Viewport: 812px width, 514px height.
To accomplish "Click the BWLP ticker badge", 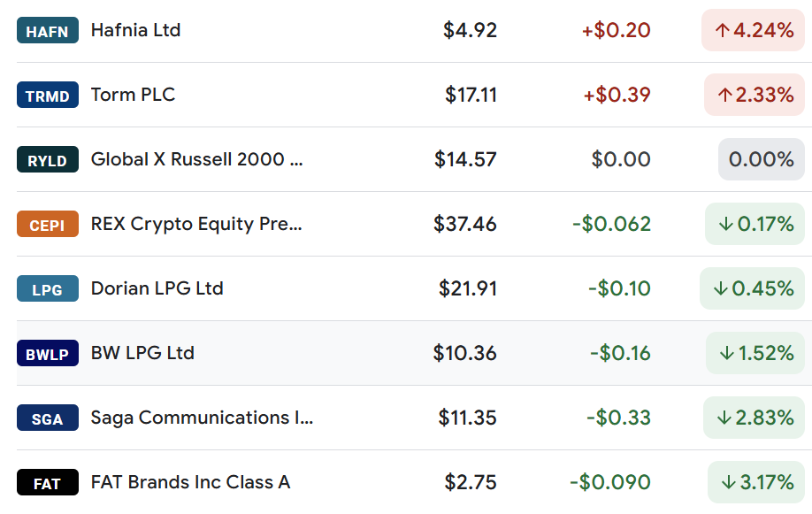I will [x=48, y=353].
